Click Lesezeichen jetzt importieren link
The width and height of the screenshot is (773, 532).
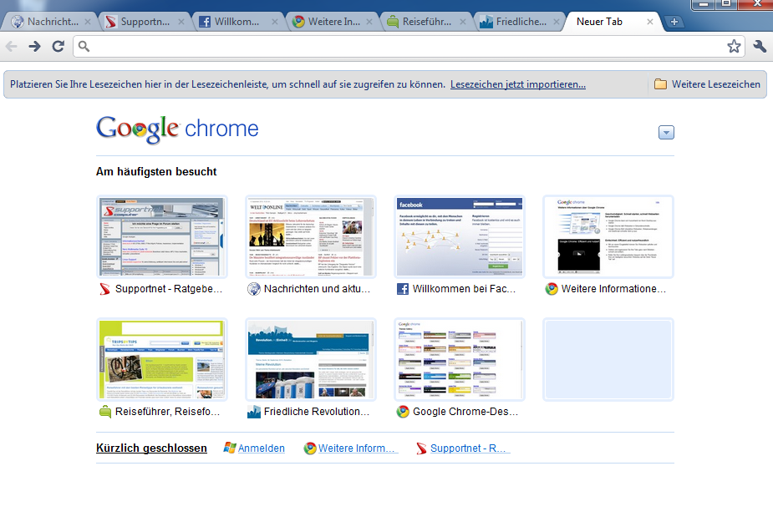(x=517, y=84)
